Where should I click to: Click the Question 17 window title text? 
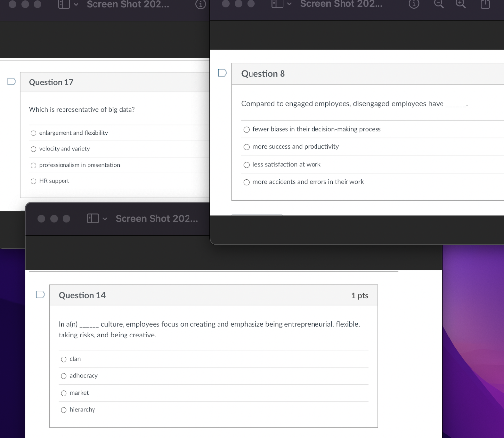tap(128, 4)
